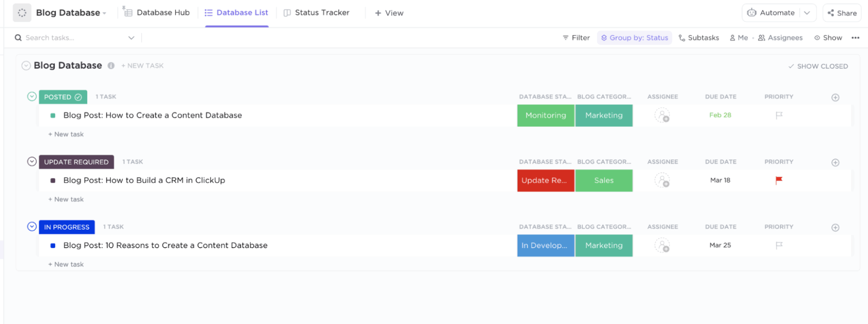Assign a user to How to Create post
The width and height of the screenshot is (868, 324).
pyautogui.click(x=662, y=116)
